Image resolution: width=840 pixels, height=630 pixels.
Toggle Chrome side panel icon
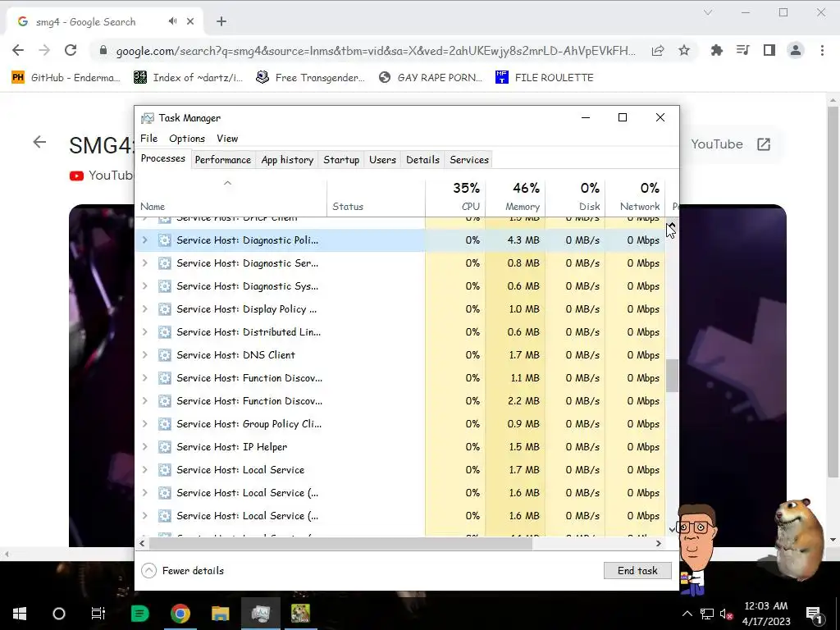tap(769, 50)
